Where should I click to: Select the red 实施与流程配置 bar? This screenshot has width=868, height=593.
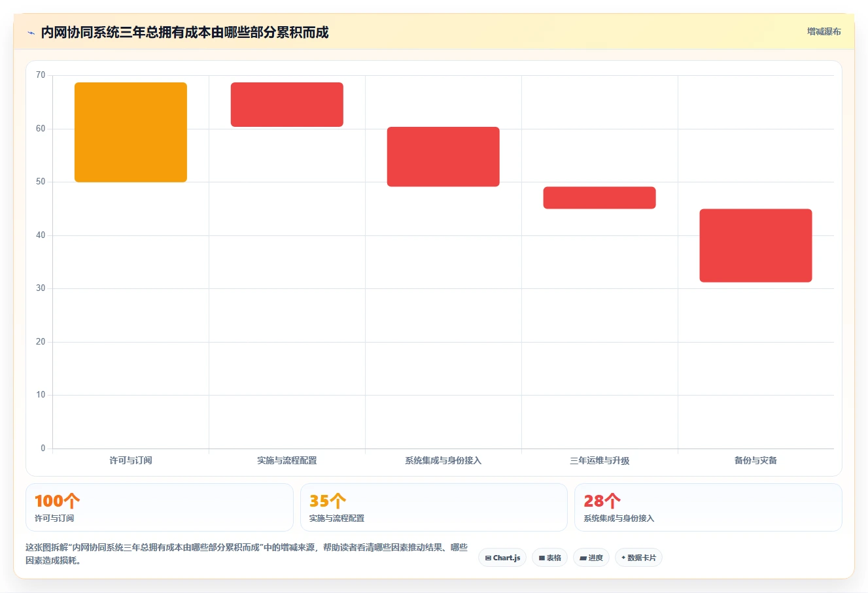(287, 105)
